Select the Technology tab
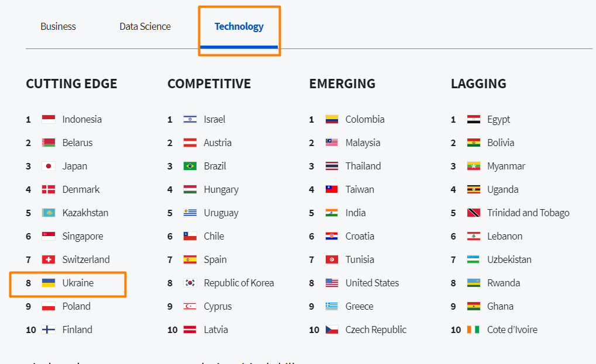 [239, 26]
